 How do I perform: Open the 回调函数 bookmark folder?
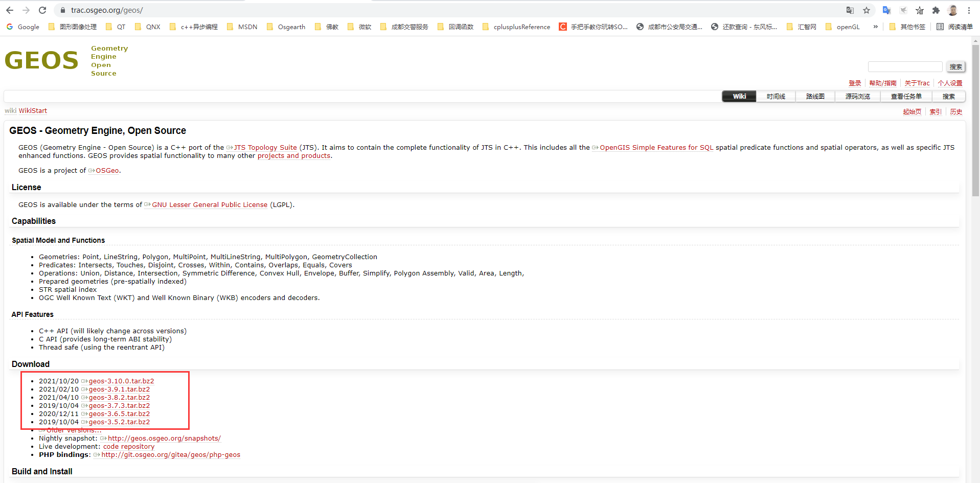point(455,27)
